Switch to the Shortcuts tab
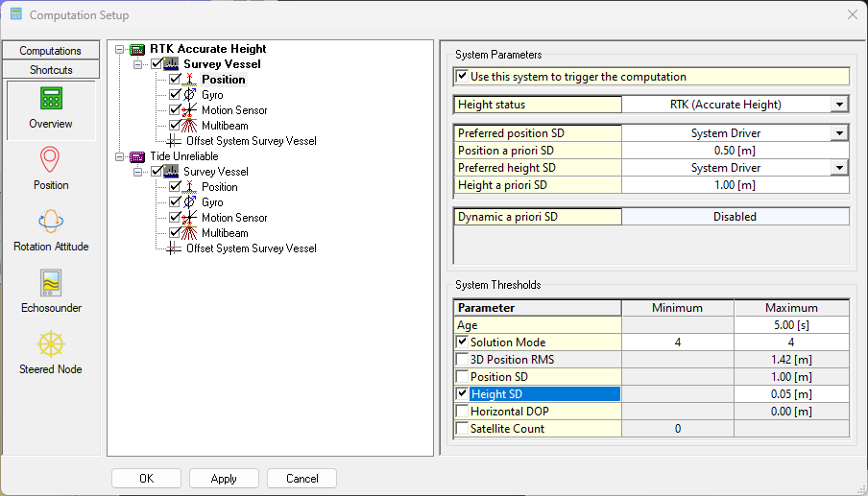 tap(51, 70)
